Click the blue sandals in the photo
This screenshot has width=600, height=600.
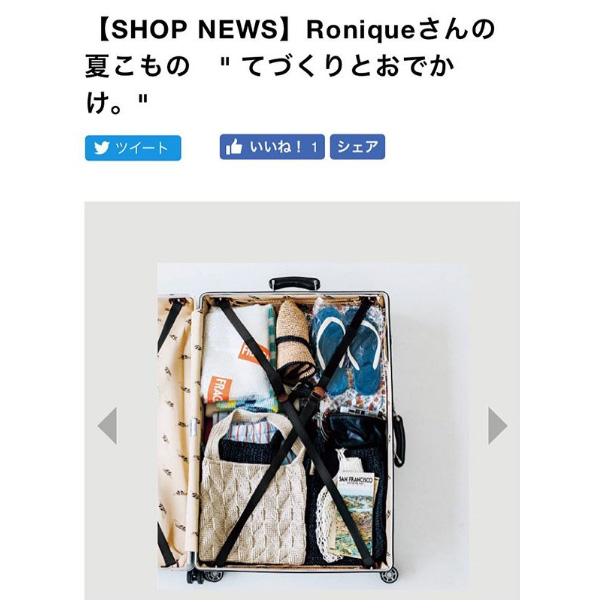click(x=346, y=355)
